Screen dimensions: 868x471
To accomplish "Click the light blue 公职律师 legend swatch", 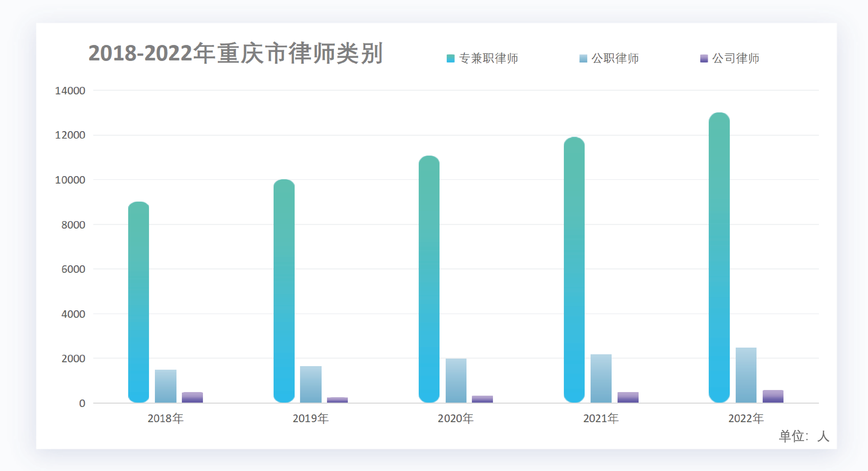I will coord(583,59).
